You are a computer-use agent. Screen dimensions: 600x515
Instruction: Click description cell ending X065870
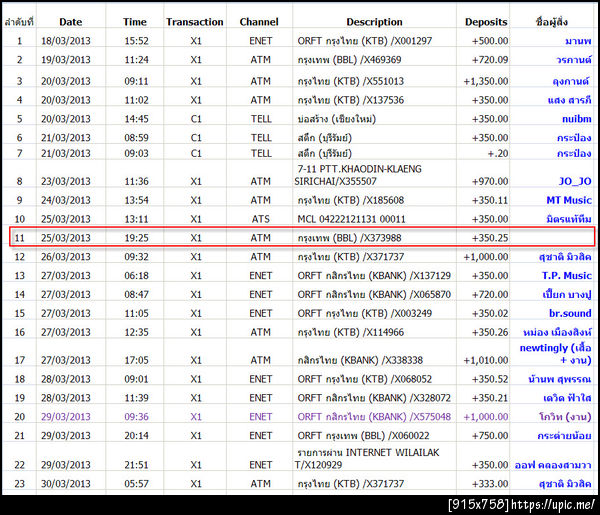click(x=374, y=294)
